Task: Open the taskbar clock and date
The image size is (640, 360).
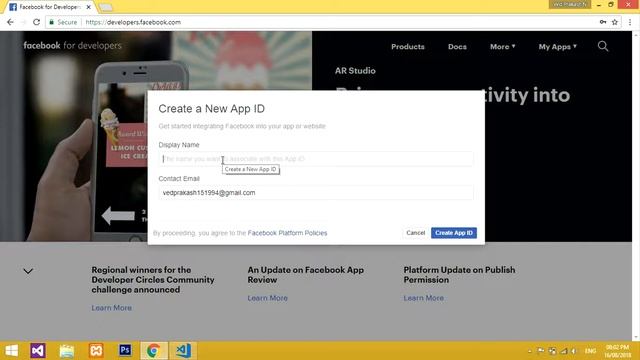Action: click(618, 351)
